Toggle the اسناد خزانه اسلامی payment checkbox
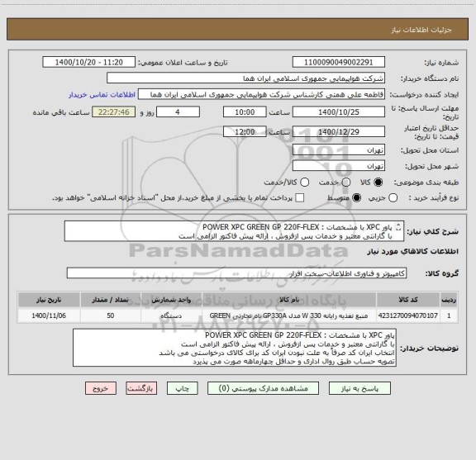The width and height of the screenshot is (476, 460). [x=300, y=198]
